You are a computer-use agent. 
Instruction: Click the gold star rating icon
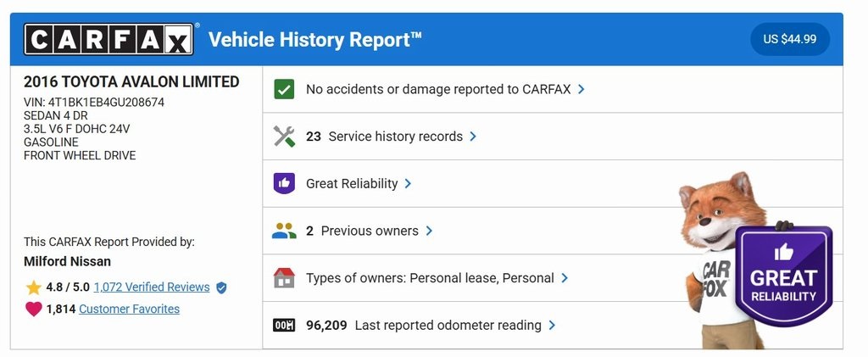tap(34, 287)
